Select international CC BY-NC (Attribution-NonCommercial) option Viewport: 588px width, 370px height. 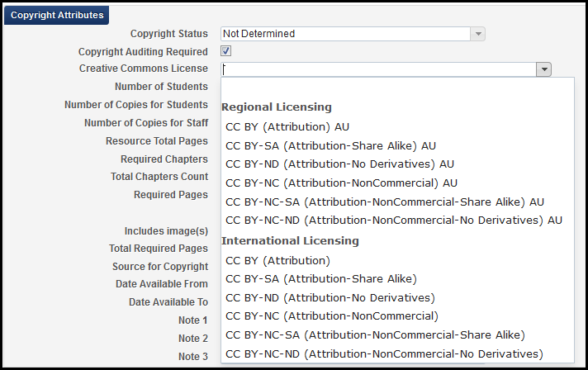click(x=397, y=316)
